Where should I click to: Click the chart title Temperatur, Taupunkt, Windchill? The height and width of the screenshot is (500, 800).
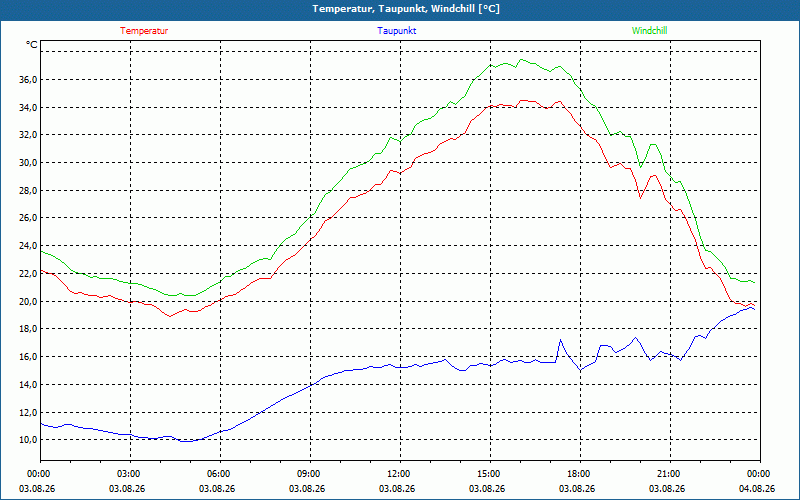(x=406, y=9)
